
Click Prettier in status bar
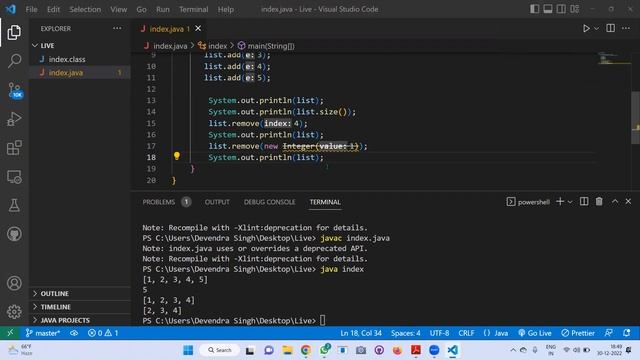(x=578, y=333)
